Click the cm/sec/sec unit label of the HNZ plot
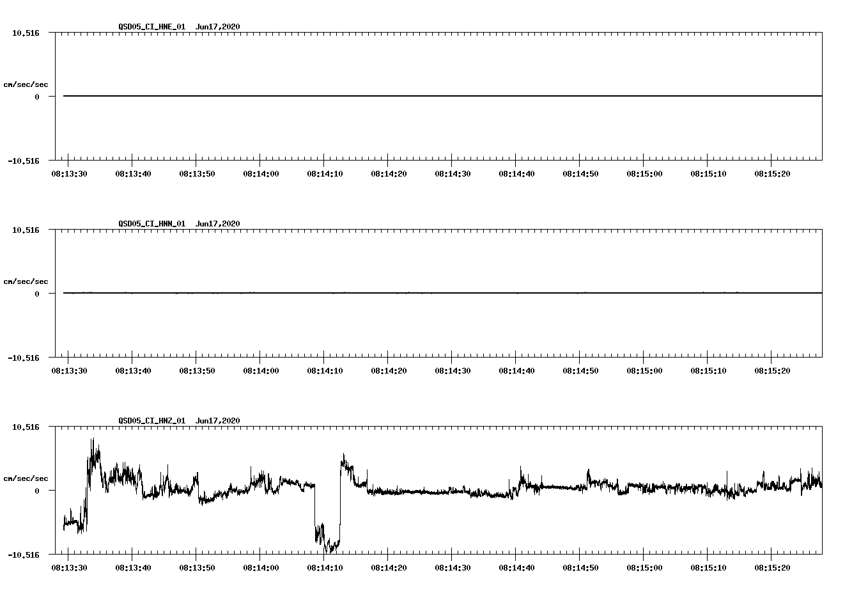868x591 pixels. click(26, 478)
